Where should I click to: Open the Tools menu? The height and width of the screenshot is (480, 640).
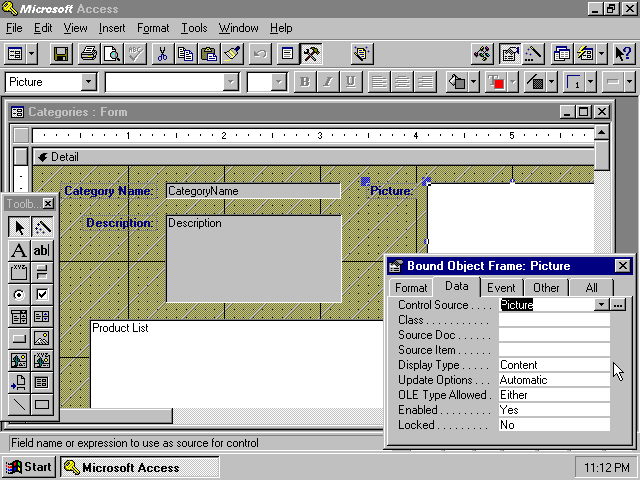(x=194, y=28)
